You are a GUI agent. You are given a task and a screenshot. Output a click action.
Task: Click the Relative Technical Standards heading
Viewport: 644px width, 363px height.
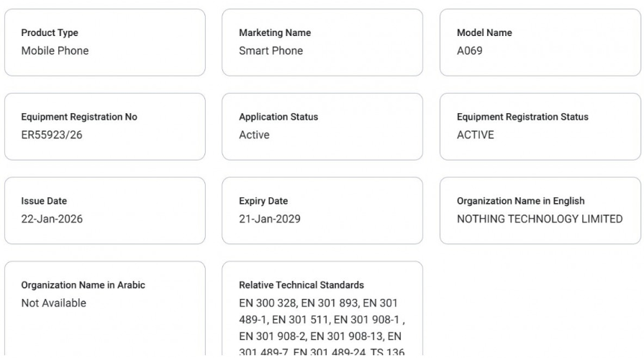(x=301, y=285)
